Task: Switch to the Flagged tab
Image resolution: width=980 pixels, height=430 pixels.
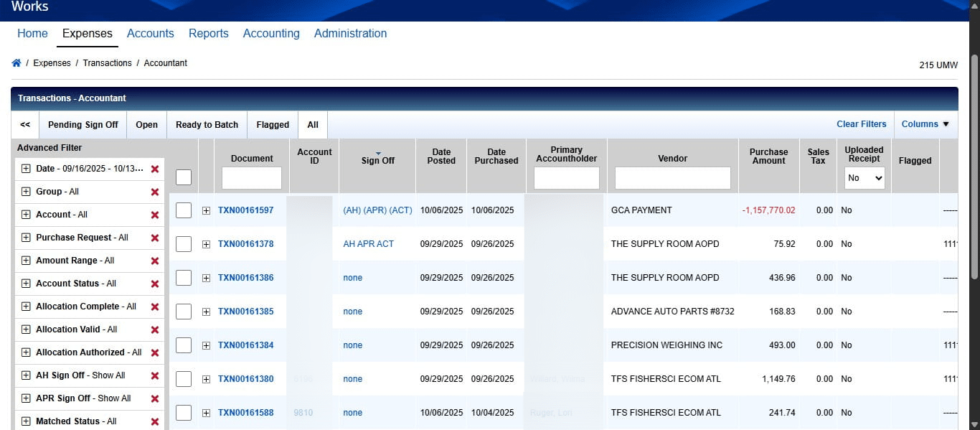Action: pyautogui.click(x=273, y=125)
